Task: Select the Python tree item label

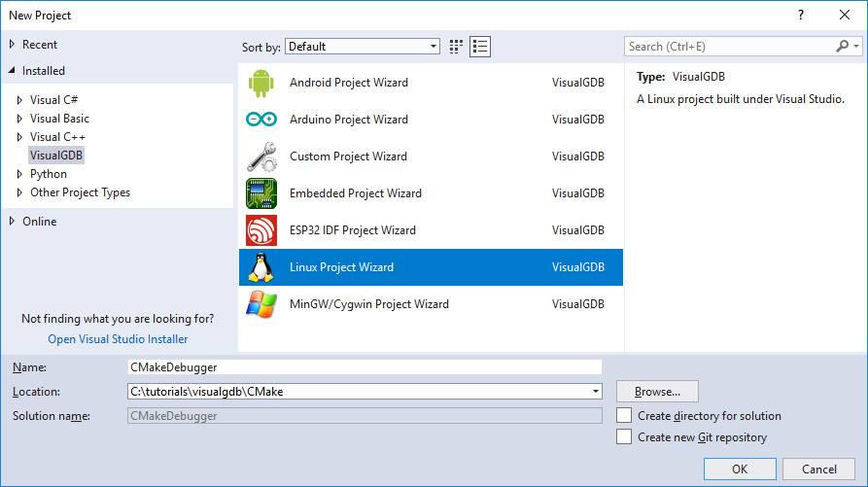Action: [x=49, y=174]
